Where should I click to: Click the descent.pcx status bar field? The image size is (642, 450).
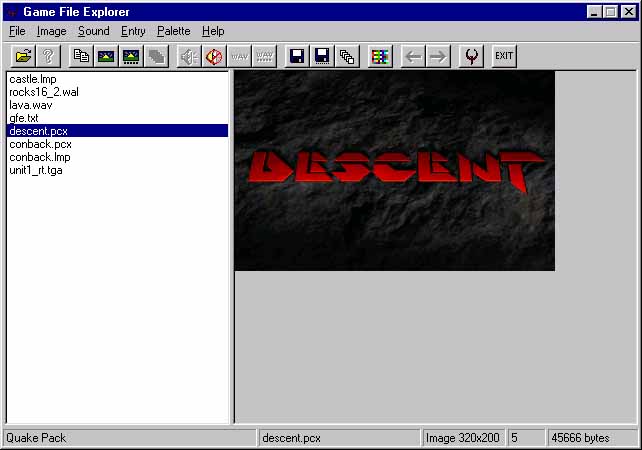coord(339,438)
